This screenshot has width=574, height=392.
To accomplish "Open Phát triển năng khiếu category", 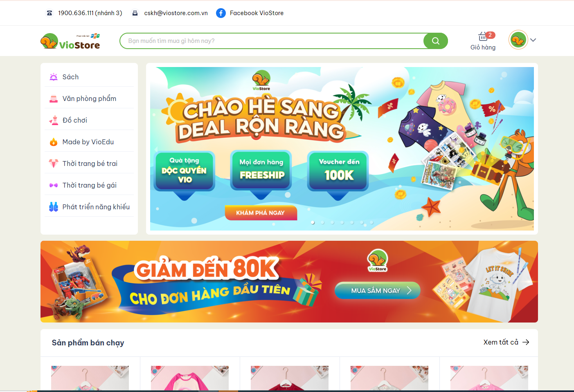I will [x=89, y=207].
